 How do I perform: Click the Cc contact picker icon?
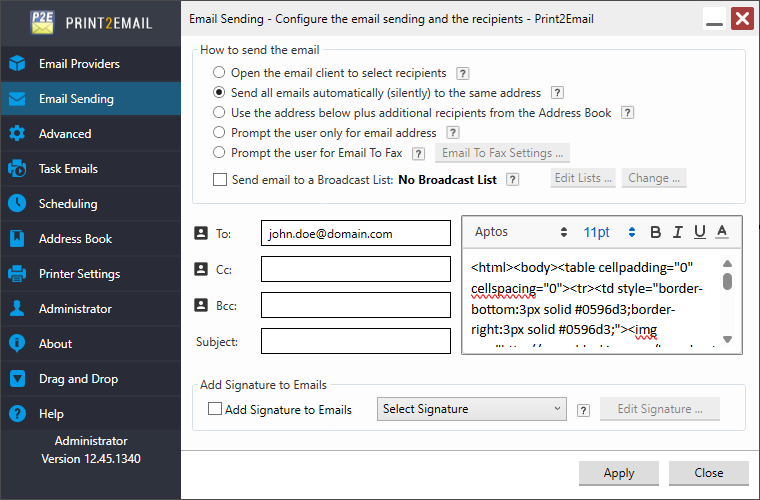point(201,269)
